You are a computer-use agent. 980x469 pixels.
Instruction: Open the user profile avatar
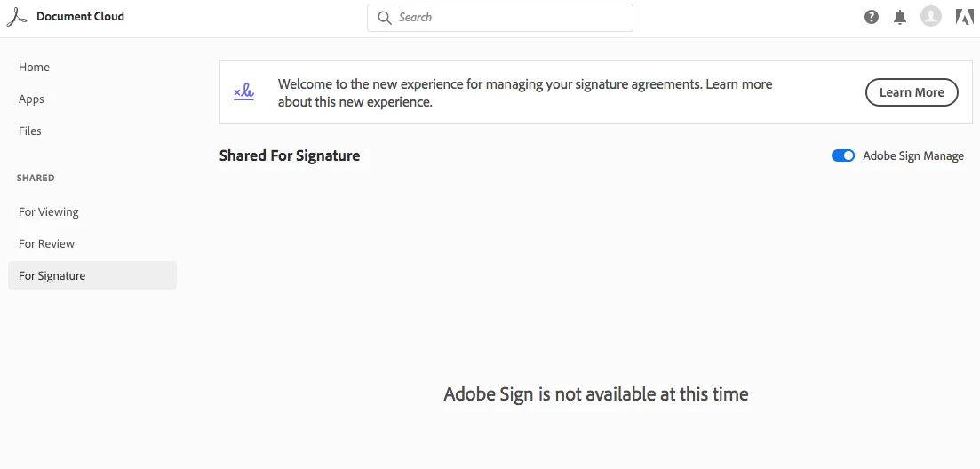pyautogui.click(x=930, y=16)
